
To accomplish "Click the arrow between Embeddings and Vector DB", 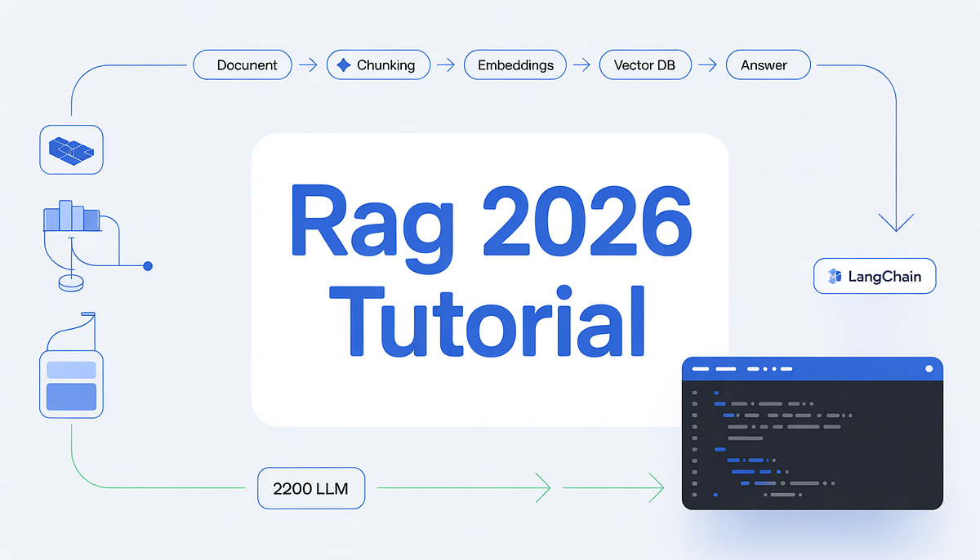I will pos(582,65).
